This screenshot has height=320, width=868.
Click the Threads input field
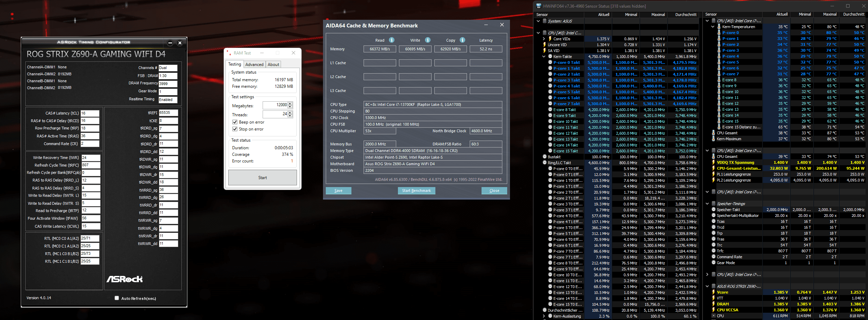[x=275, y=114]
